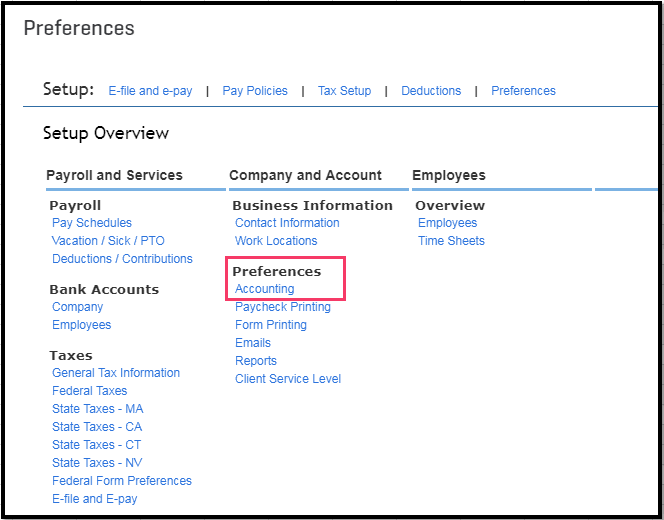This screenshot has height=520, width=664.
Task: Open the Pay Schedules link
Action: pos(92,223)
